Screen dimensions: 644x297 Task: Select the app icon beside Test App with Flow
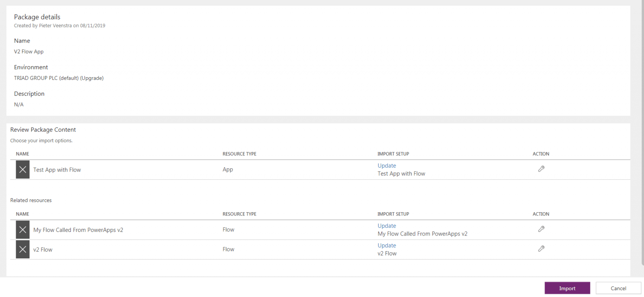[x=23, y=170]
